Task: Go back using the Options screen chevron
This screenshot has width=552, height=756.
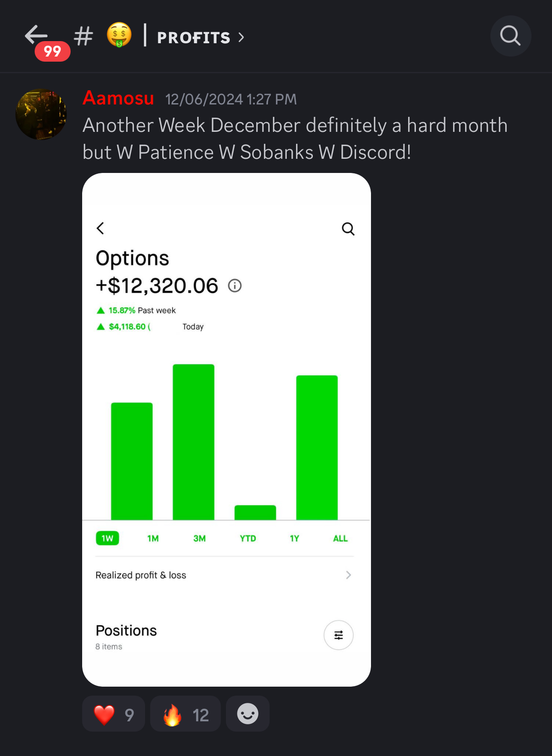Action: coord(101,228)
